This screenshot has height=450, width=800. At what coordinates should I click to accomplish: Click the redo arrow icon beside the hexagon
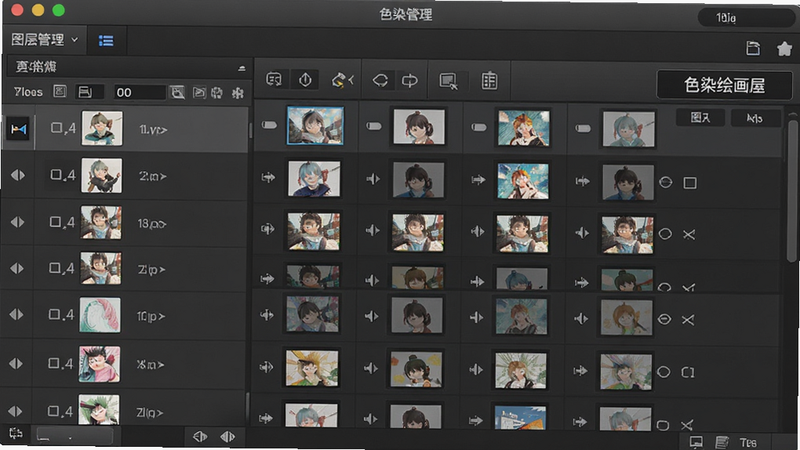click(410, 80)
